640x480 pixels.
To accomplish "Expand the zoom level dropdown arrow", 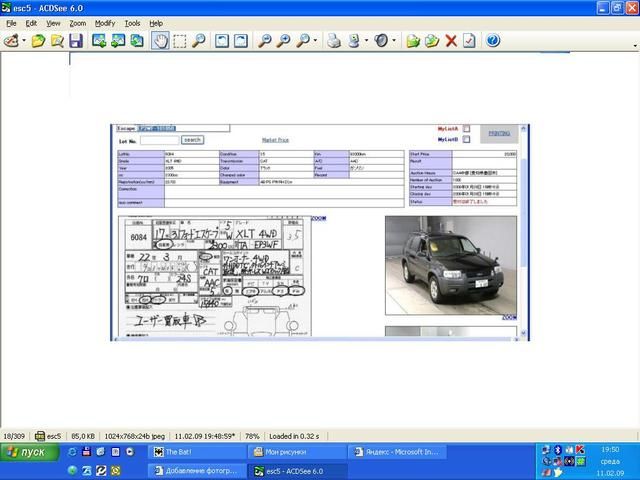I will (x=315, y=40).
